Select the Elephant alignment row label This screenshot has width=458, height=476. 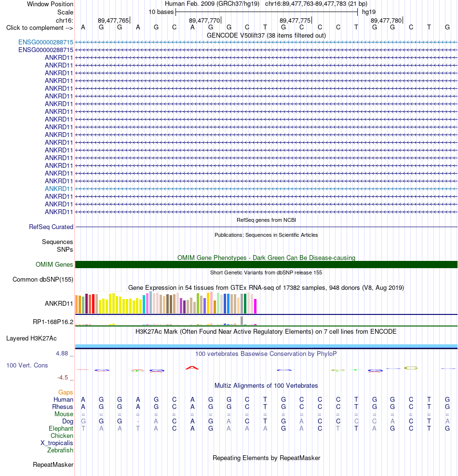(61, 428)
